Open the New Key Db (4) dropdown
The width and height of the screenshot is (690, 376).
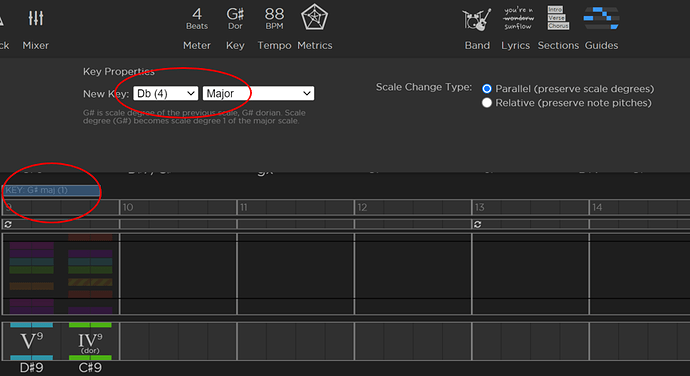[x=165, y=93]
